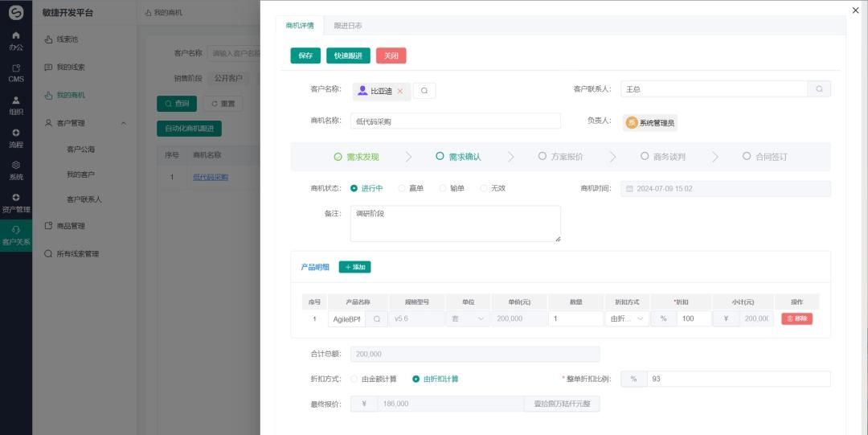
Task: Click the 自动化商机跟进 button
Action: (190, 129)
